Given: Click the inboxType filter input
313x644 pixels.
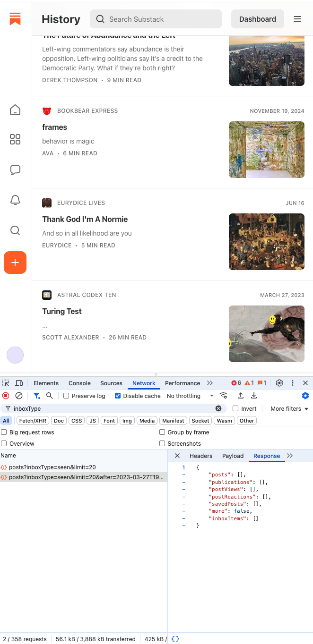Looking at the screenshot, I should point(113,408).
